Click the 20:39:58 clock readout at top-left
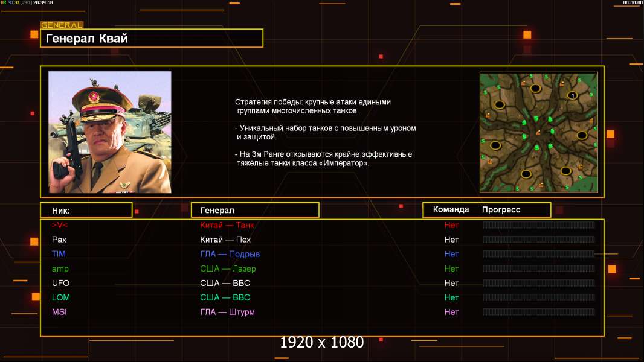Image resolution: width=644 pixels, height=362 pixels. coord(42,3)
